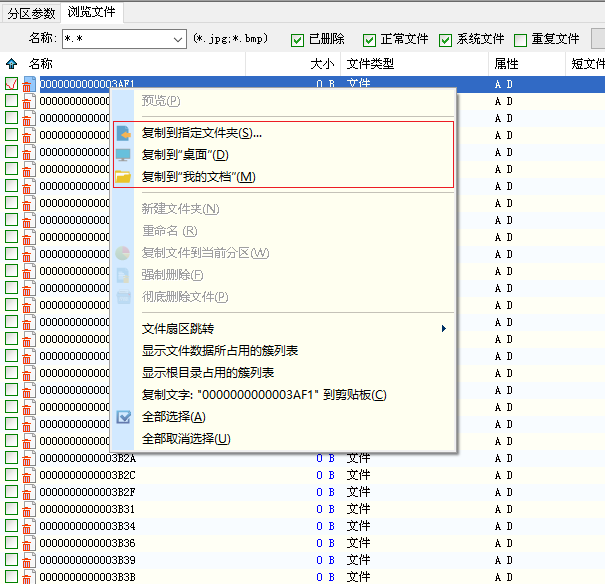
Task: Toggle the 已删除 filter checkbox
Action: click(297, 40)
